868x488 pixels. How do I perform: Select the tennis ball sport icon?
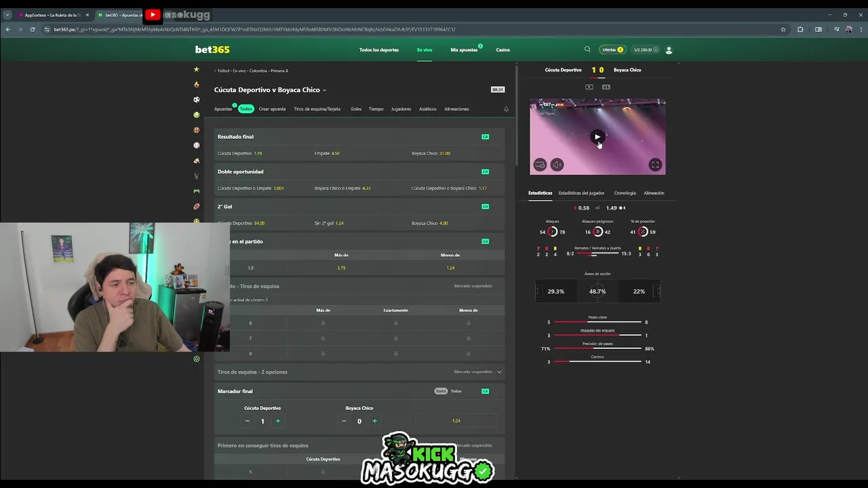(x=197, y=115)
